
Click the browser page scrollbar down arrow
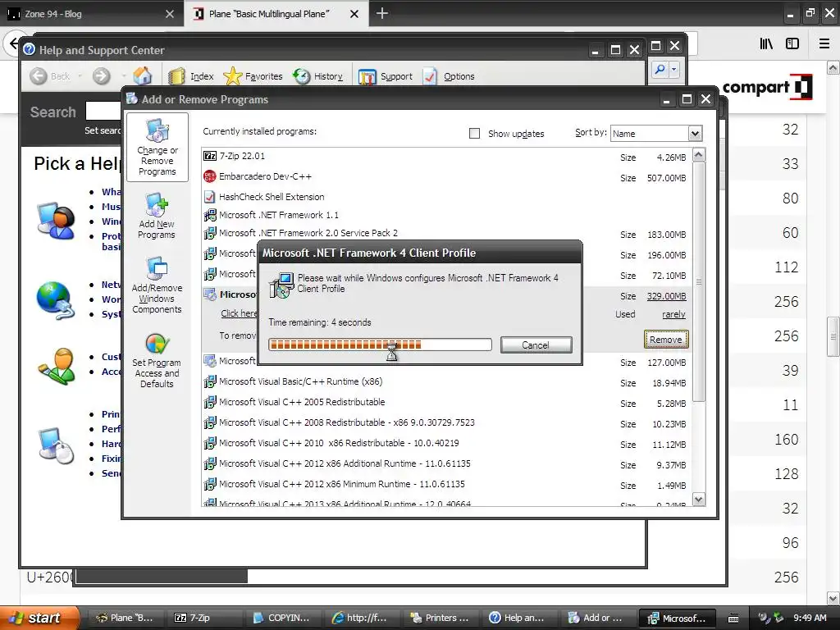coord(833,598)
